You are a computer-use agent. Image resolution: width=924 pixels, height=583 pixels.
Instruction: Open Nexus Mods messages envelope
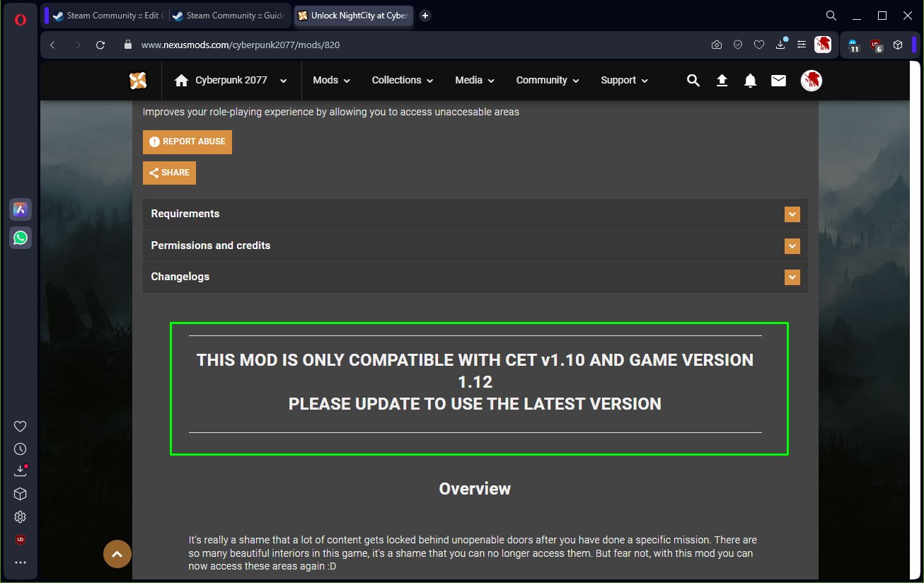778,81
